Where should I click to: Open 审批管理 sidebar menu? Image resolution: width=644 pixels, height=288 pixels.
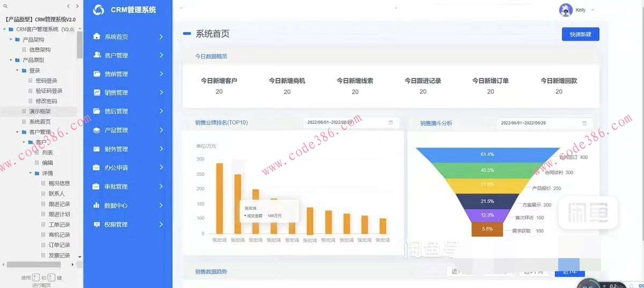click(x=128, y=186)
